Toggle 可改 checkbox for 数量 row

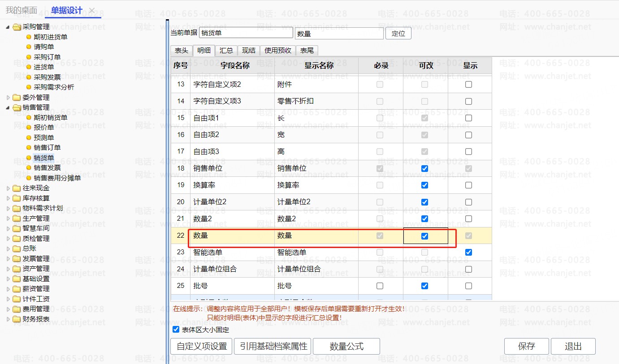(x=425, y=236)
